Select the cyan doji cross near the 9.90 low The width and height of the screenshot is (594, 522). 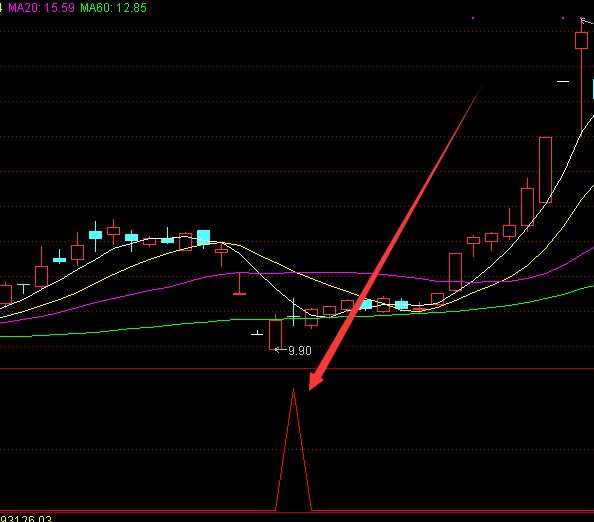293,313
